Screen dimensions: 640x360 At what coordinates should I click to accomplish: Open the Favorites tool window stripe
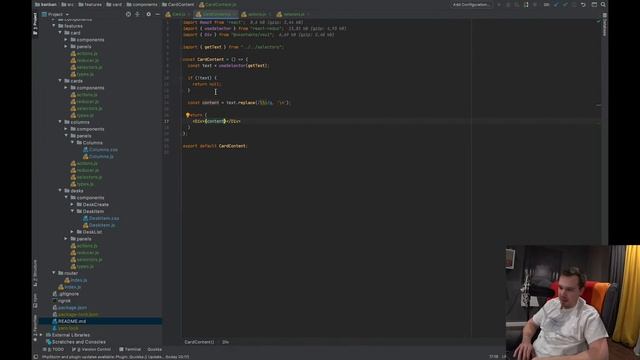coord(36,328)
